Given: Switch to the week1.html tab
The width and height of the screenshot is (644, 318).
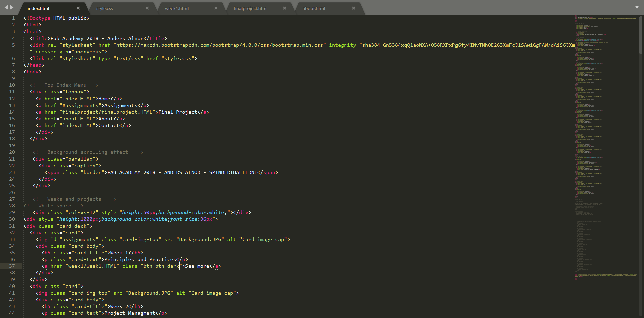Looking at the screenshot, I should click(x=177, y=8).
